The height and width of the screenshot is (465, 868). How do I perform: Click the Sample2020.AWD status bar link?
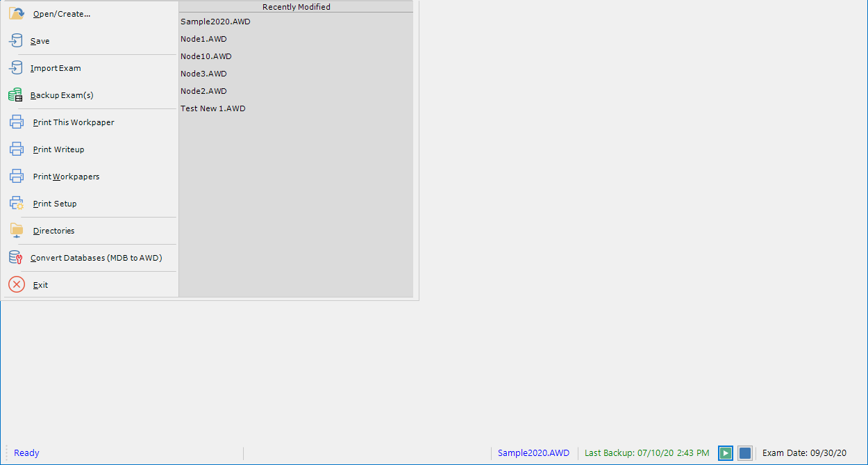(533, 452)
